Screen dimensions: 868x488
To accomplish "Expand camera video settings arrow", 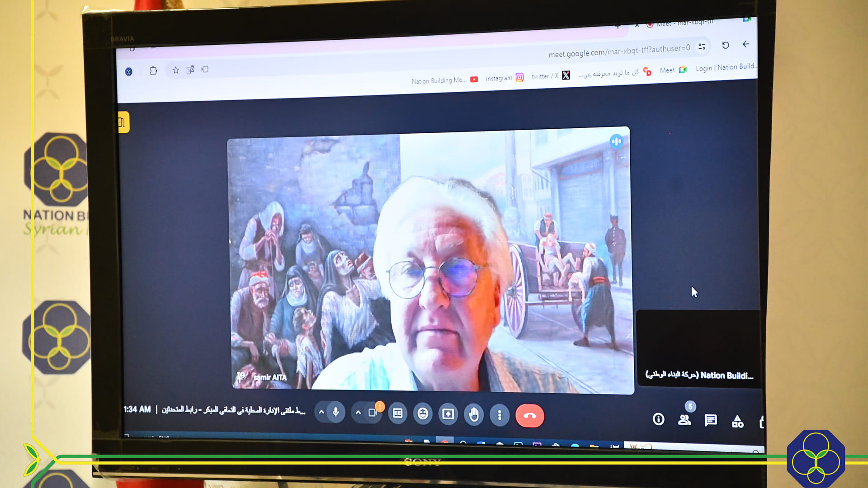I will (x=358, y=413).
